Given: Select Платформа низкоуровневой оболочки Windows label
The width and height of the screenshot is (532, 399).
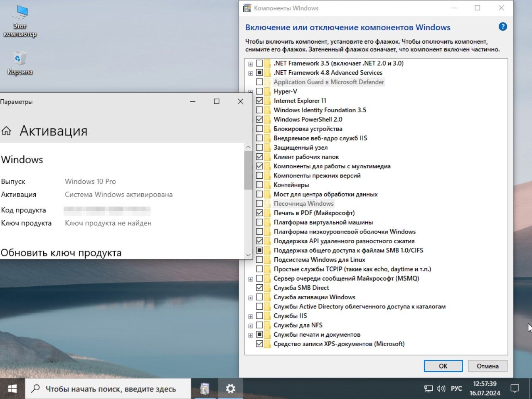Looking at the screenshot, I should point(345,232).
